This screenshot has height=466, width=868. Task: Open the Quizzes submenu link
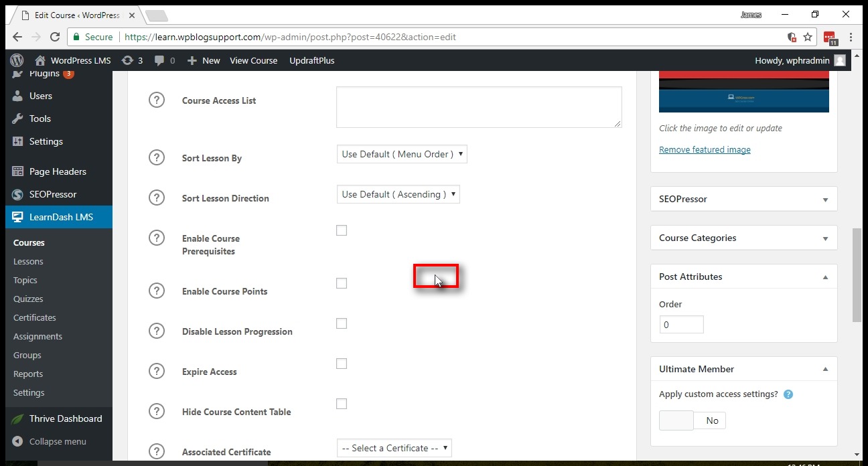28,299
